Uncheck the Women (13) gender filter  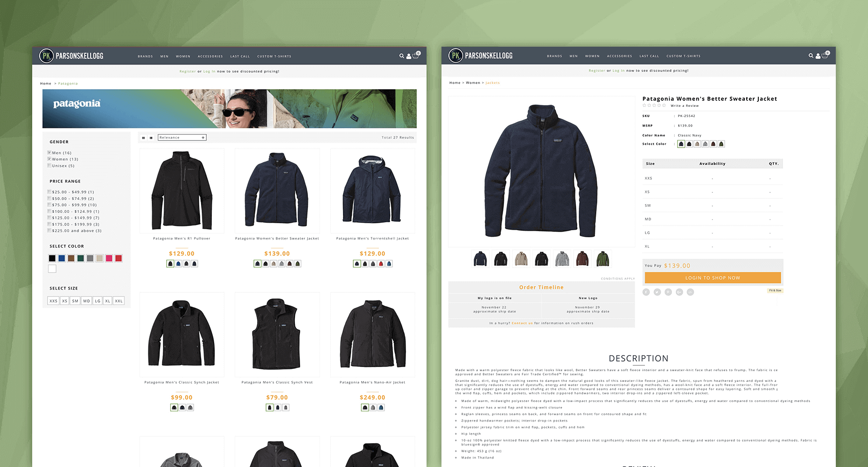(49, 159)
